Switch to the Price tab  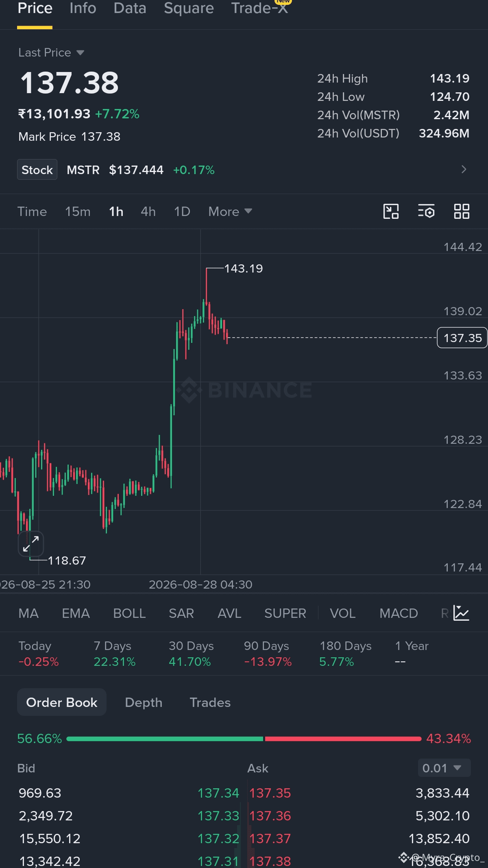35,8
